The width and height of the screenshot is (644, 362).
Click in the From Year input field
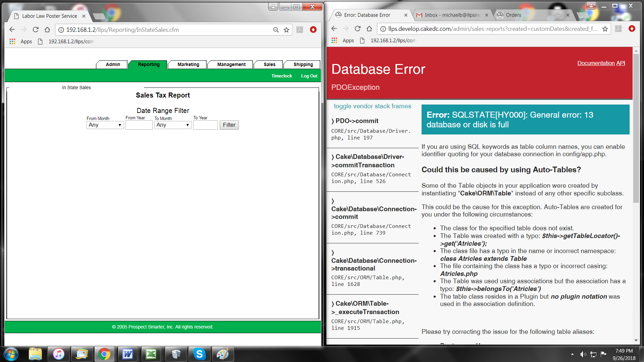point(139,125)
